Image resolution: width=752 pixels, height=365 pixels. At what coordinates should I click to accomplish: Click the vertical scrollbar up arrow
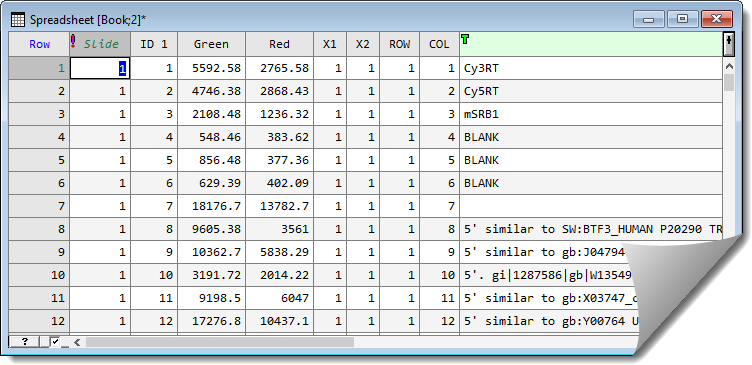pyautogui.click(x=728, y=66)
